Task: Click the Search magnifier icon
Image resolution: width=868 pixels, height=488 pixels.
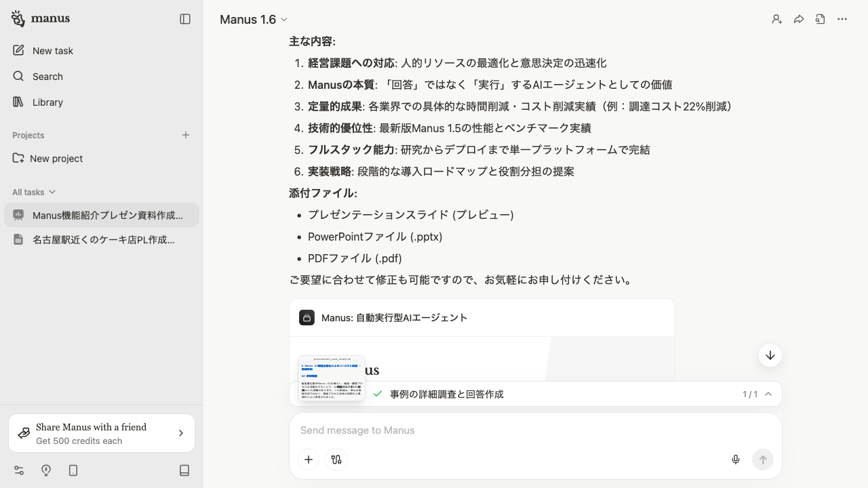Action: point(18,76)
